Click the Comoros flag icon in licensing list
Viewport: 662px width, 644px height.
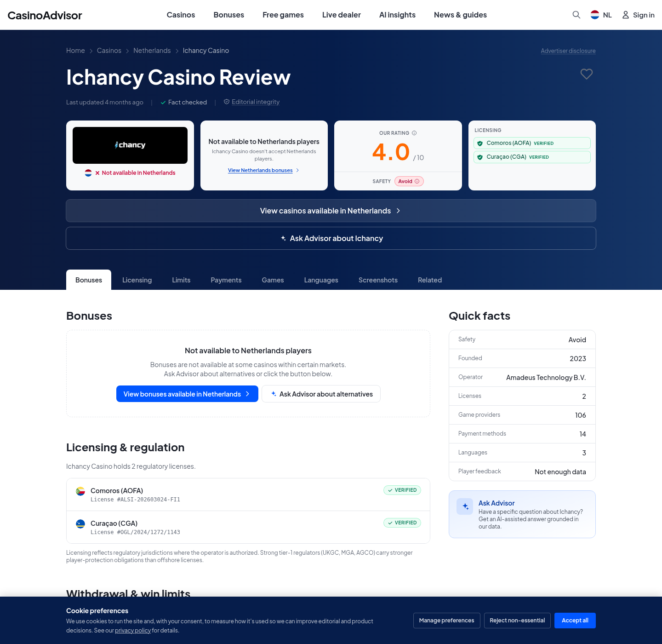(80, 491)
